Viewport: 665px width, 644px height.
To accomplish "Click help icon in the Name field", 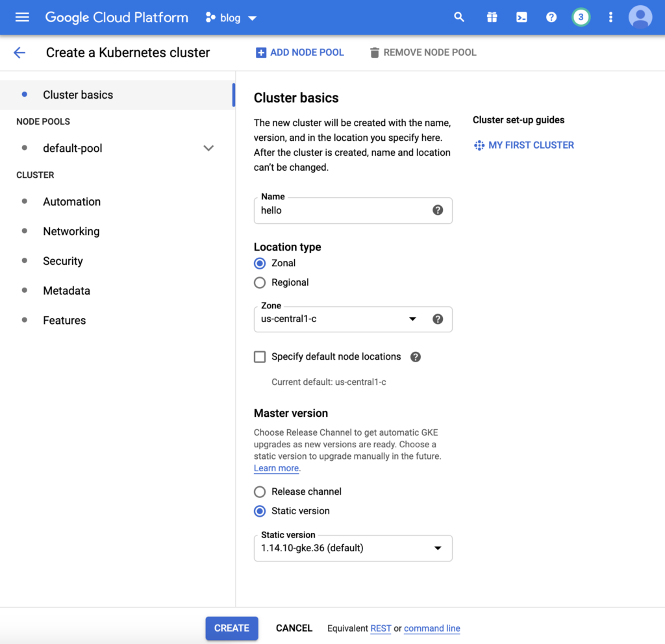I will [x=438, y=210].
